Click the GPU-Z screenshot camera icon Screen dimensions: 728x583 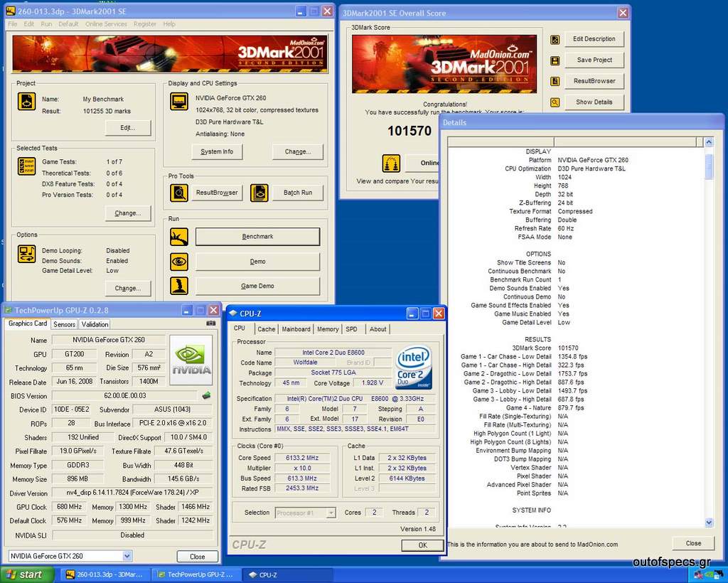210,323
